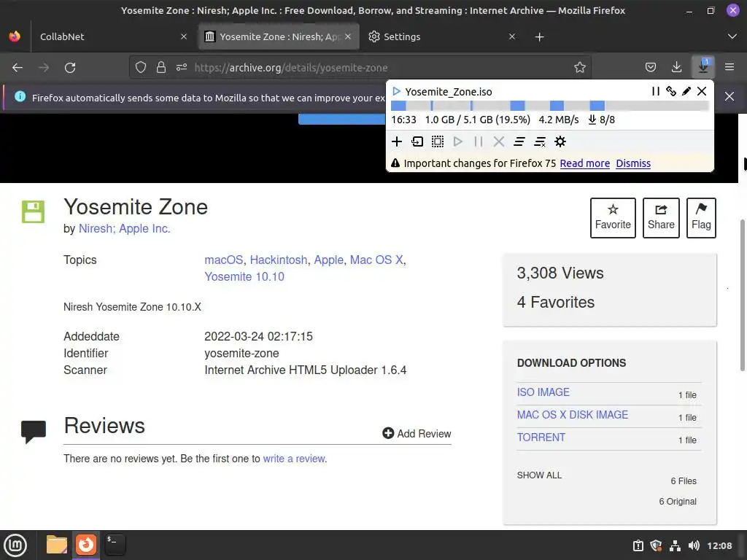Click the Firefox taskbar button
Screen dimensions: 747x560
(x=86, y=545)
